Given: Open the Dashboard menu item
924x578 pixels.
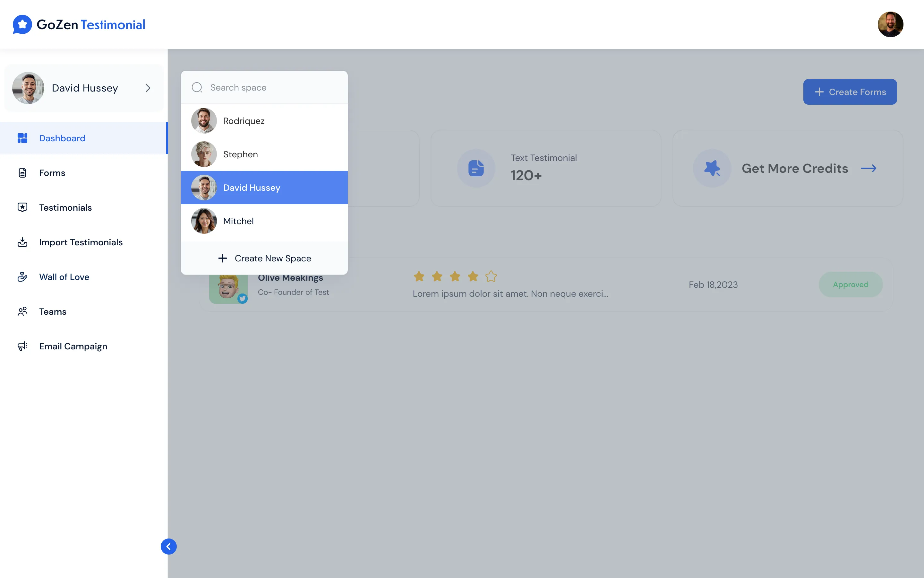Looking at the screenshot, I should (84, 138).
